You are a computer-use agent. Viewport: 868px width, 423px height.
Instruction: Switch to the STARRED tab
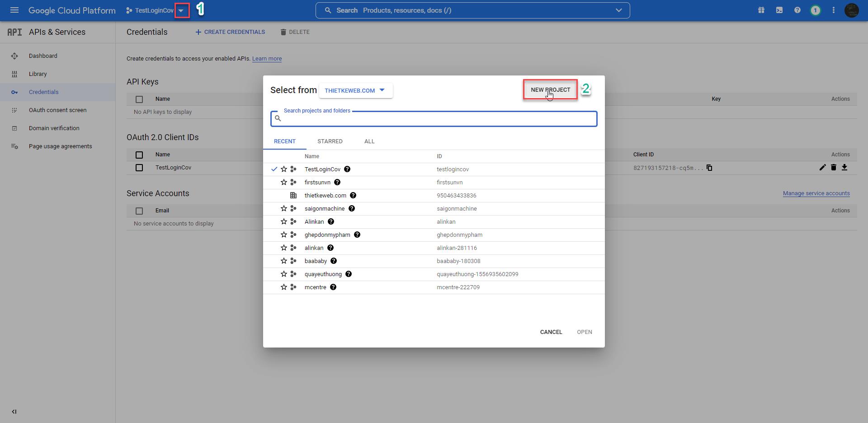tap(330, 141)
